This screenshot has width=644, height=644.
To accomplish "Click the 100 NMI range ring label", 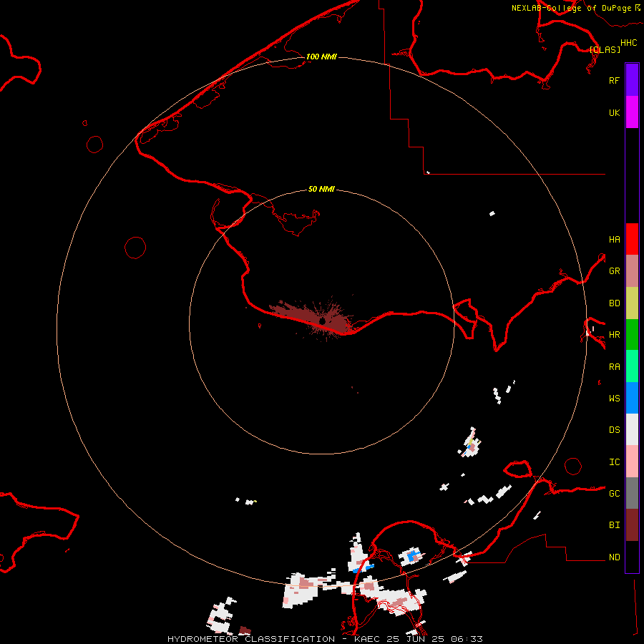I will click(321, 57).
